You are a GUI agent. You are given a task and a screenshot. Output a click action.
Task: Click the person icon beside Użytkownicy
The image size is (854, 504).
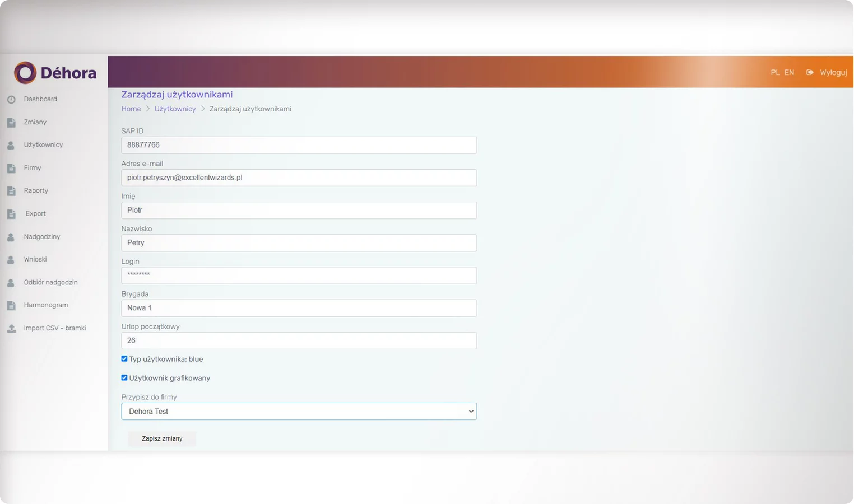coord(11,146)
